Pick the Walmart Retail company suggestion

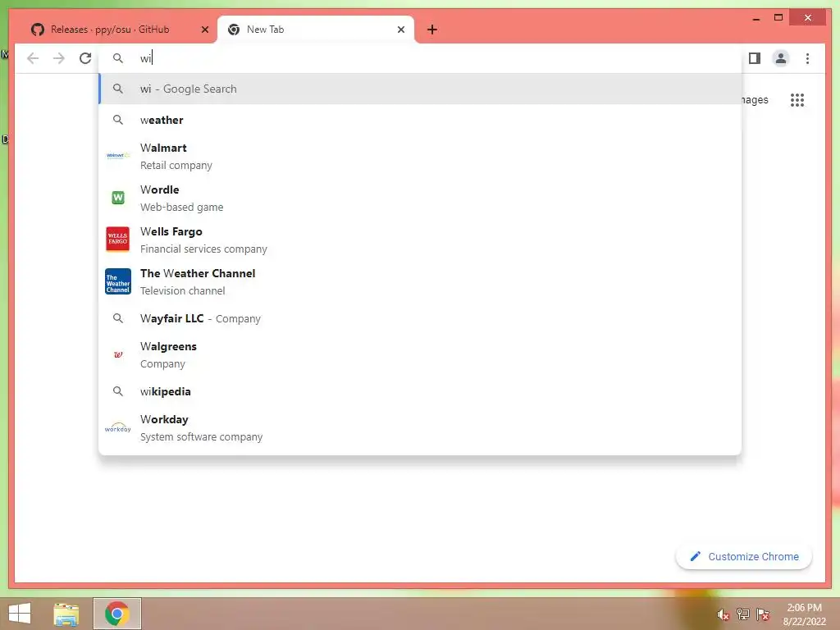[420, 156]
